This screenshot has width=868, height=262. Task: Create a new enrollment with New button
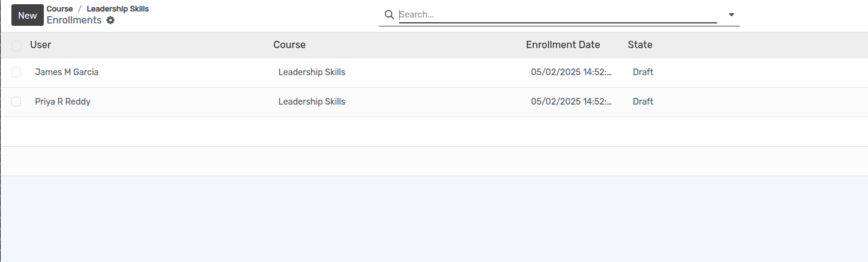pyautogui.click(x=28, y=15)
